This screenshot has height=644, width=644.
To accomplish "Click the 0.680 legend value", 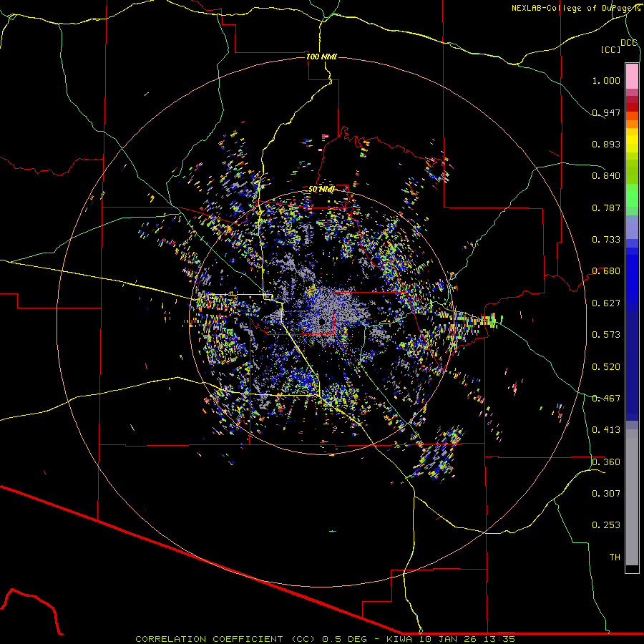I will click(606, 271).
